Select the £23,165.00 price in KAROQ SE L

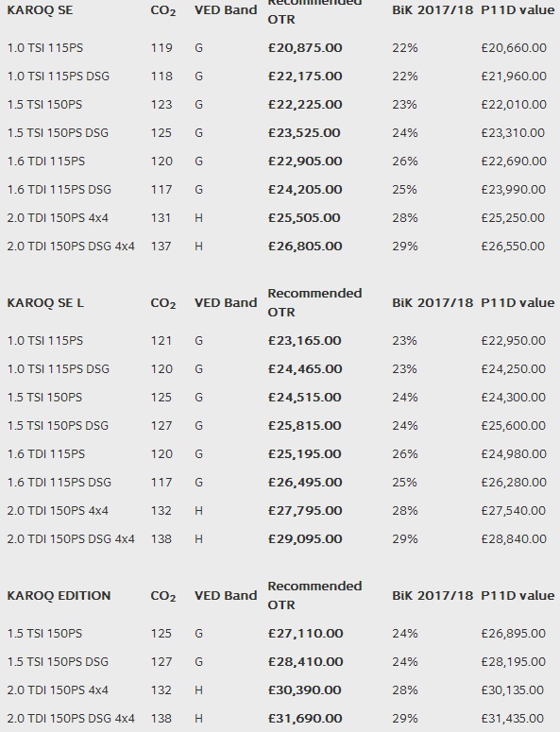coord(304,340)
